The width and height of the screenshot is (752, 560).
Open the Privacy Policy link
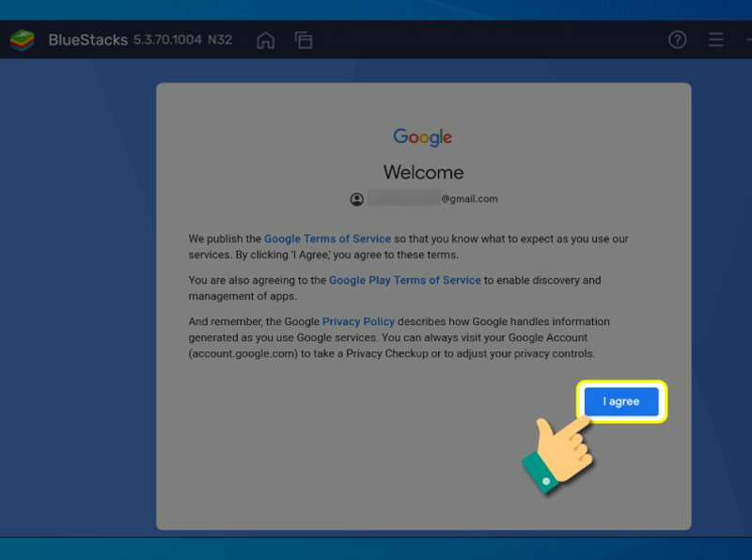tap(358, 321)
